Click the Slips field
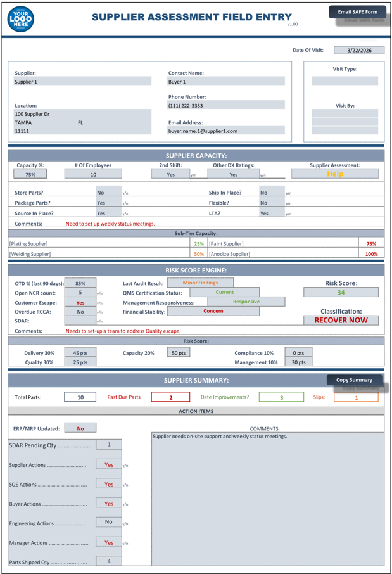The width and height of the screenshot is (392, 574). pos(356,397)
